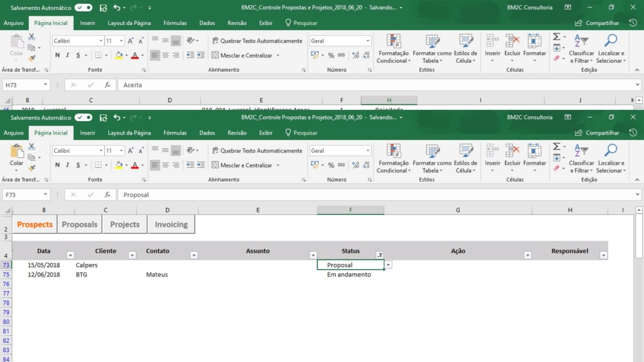Click Font Color red A in front window
644x362 pixels.
coord(135,165)
